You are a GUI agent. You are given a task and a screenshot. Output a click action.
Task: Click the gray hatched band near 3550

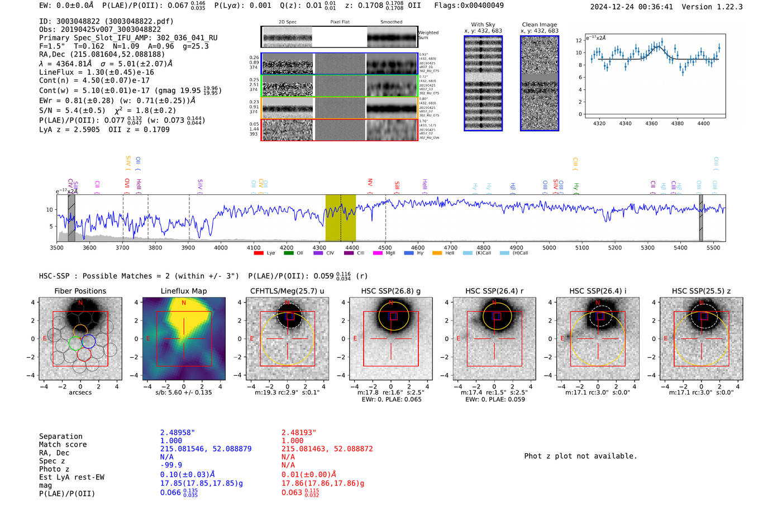point(71,218)
